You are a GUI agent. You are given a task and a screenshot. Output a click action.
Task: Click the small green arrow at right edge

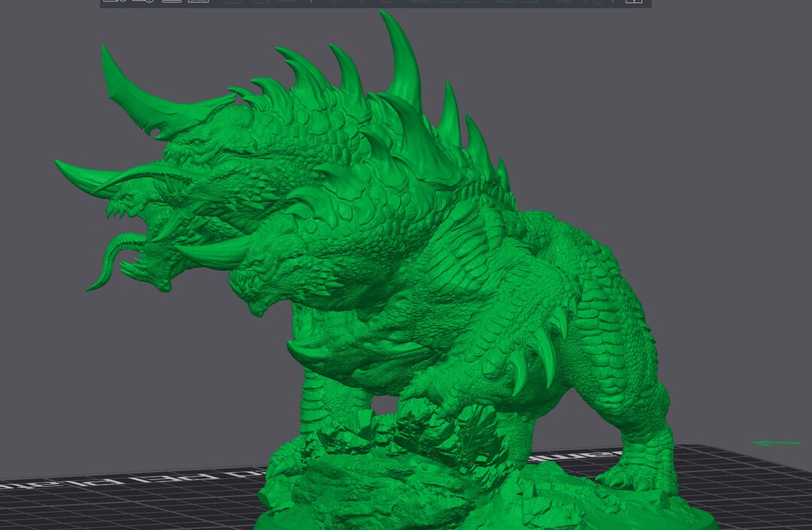click(776, 443)
